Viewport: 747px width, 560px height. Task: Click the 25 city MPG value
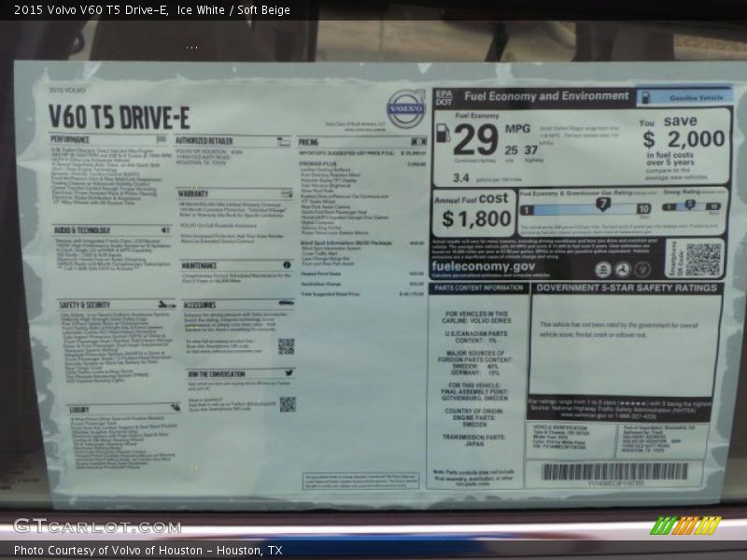tap(511, 150)
